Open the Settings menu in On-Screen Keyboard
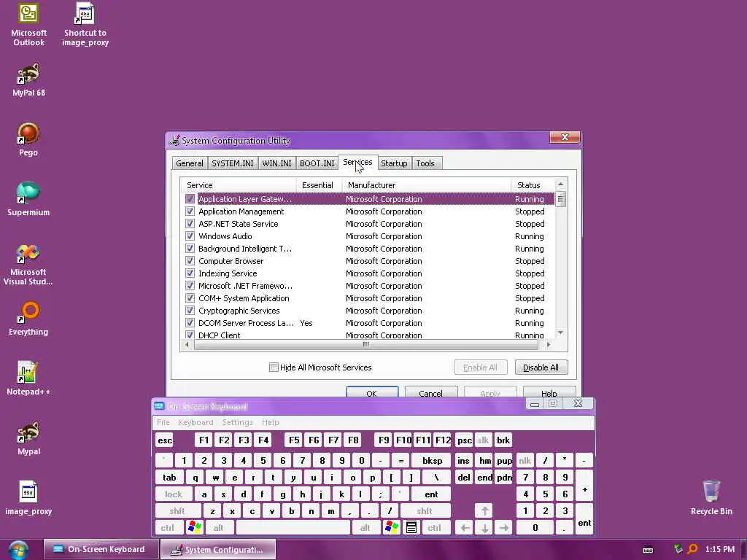This screenshot has width=747, height=560. pyautogui.click(x=238, y=422)
